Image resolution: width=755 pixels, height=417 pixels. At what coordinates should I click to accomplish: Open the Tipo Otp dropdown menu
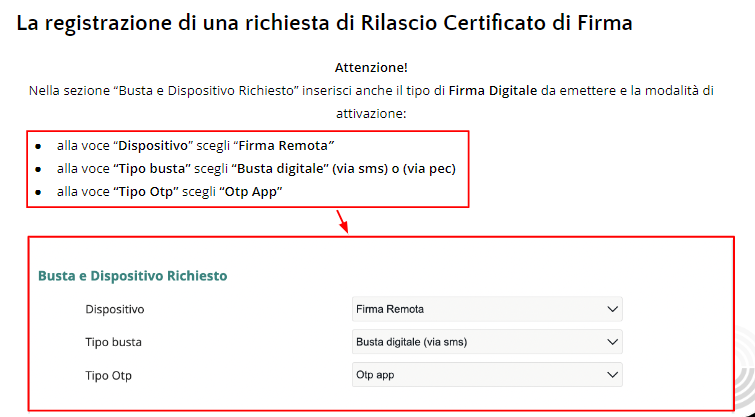click(x=487, y=375)
